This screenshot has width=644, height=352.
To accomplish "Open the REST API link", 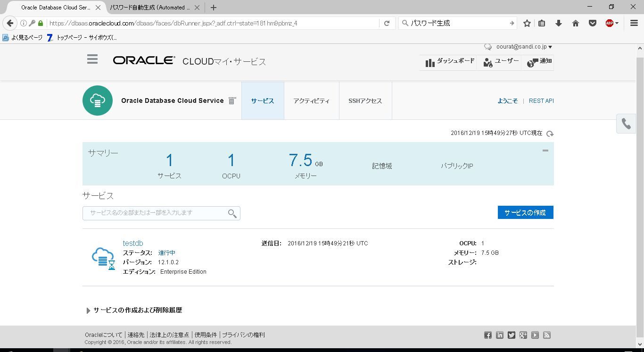I will point(541,101).
